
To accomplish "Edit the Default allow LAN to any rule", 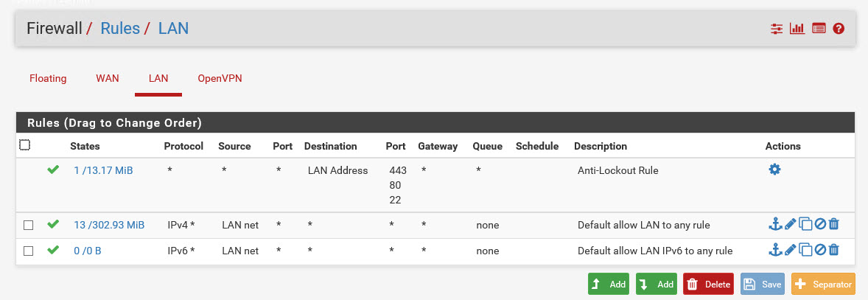I will [790, 224].
